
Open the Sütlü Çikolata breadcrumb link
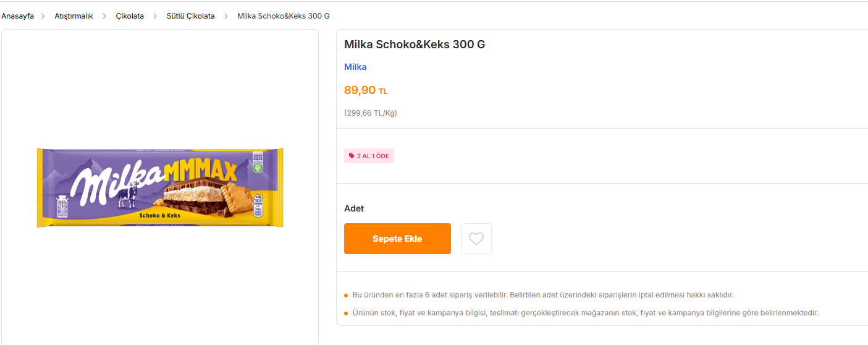tap(191, 16)
